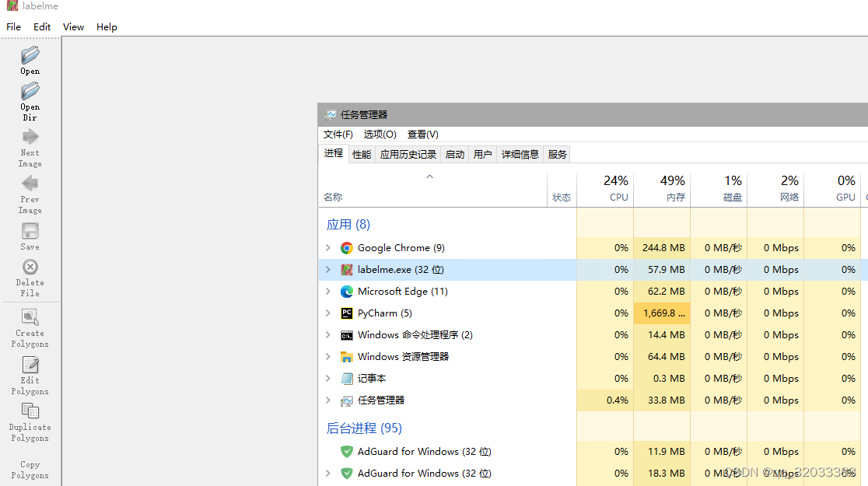Click Microsoft Edge's 62.2 MB memory value
Screen dimensions: 868x486
coord(667,291)
